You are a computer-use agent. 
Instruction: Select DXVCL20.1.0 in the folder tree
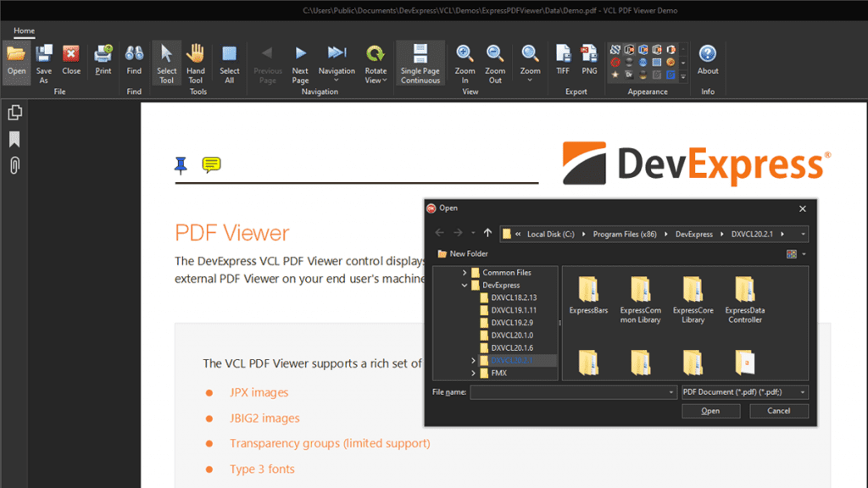click(512, 335)
